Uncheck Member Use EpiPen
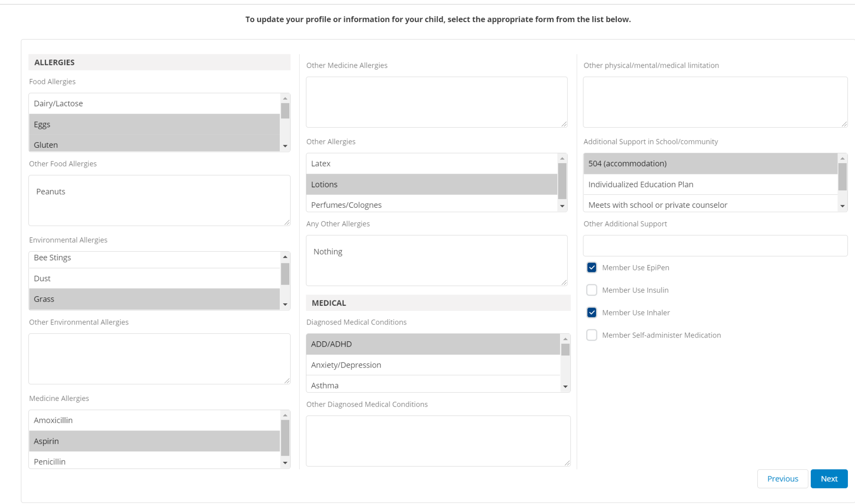Screen dimensions: 855x504 tap(592, 267)
